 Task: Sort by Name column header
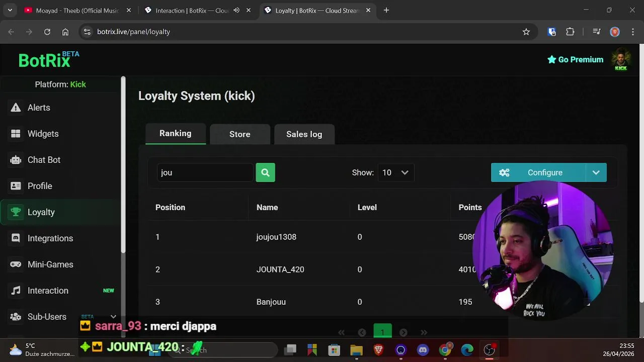pyautogui.click(x=267, y=207)
